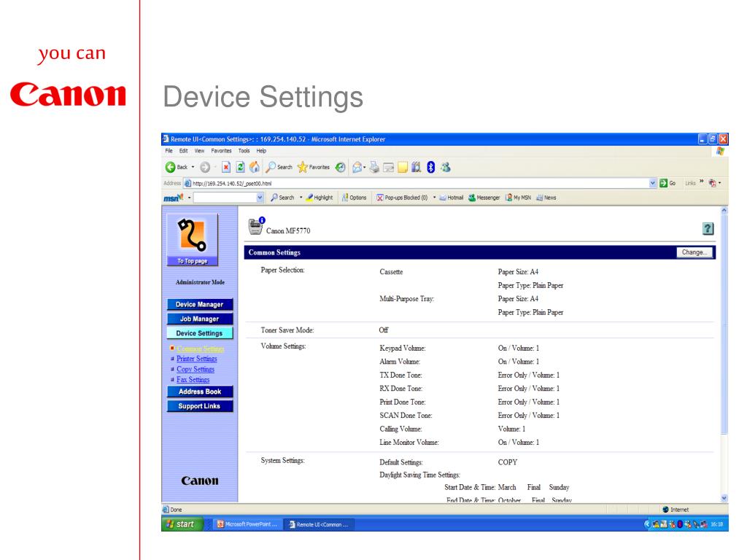The image size is (747, 560).
Task: Click the Messenger people icon in toolbar
Action: 446,167
